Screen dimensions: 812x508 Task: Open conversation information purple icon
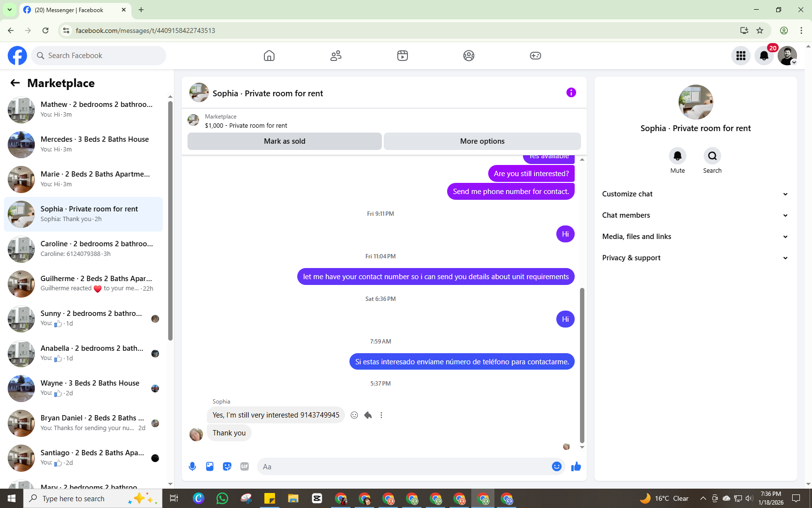click(571, 92)
